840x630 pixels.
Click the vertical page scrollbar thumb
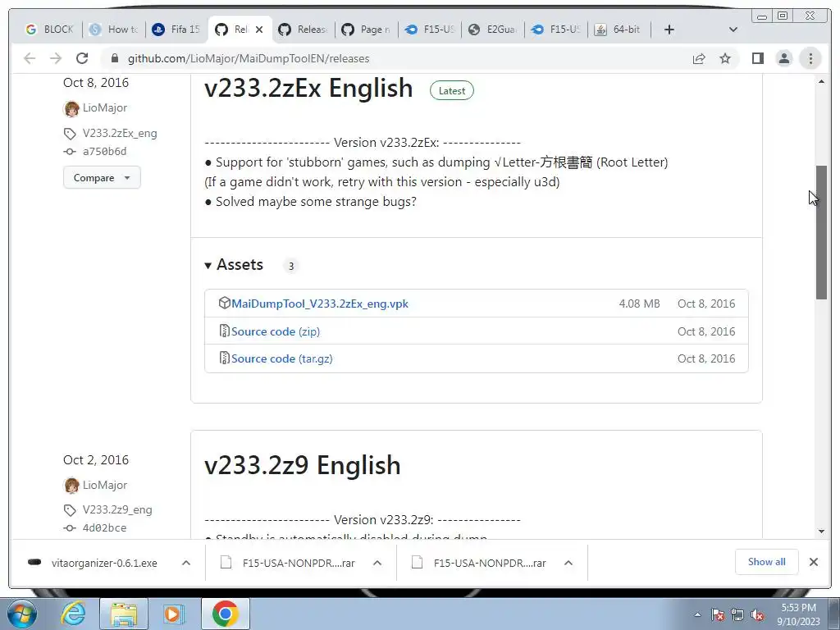821,232
